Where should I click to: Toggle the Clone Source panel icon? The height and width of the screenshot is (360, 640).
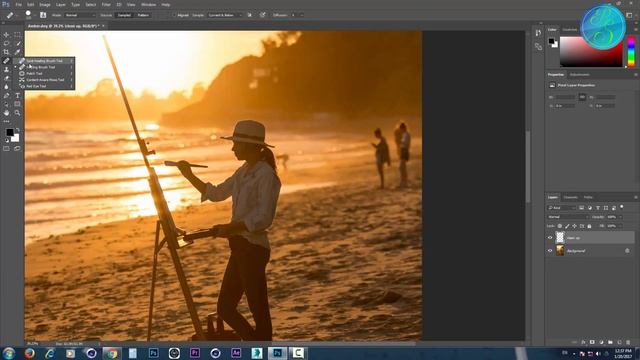[x=538, y=47]
